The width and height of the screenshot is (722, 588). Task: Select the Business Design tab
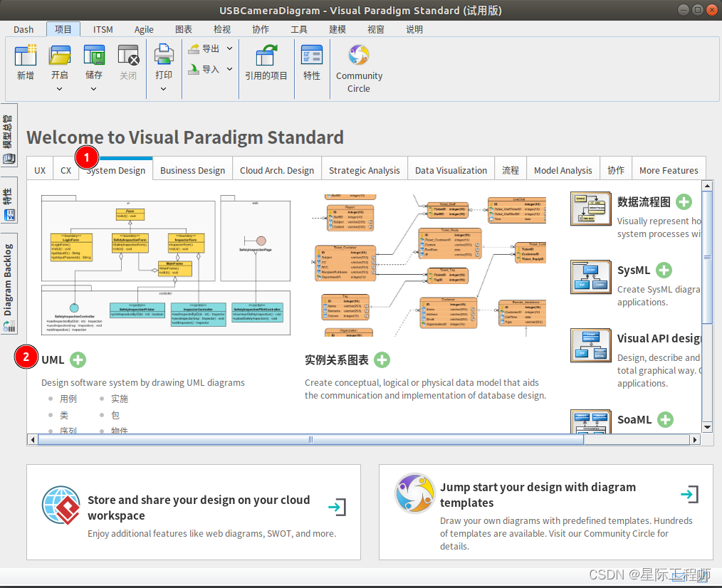point(192,170)
